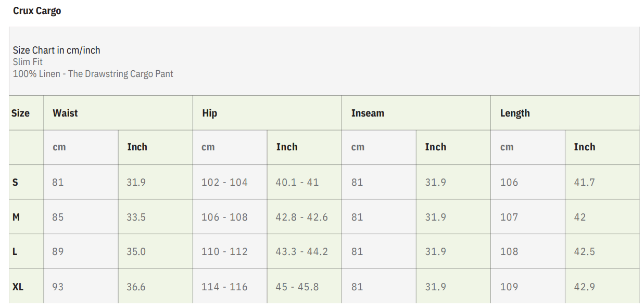Viewport: 644px width, 308px height.
Task: Click the 109 length cm cell
Action: click(509, 287)
